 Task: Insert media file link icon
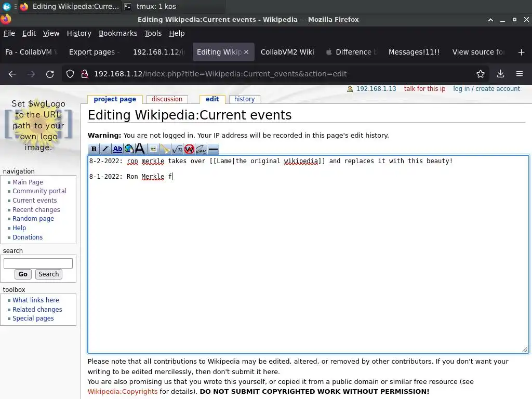[165, 149]
